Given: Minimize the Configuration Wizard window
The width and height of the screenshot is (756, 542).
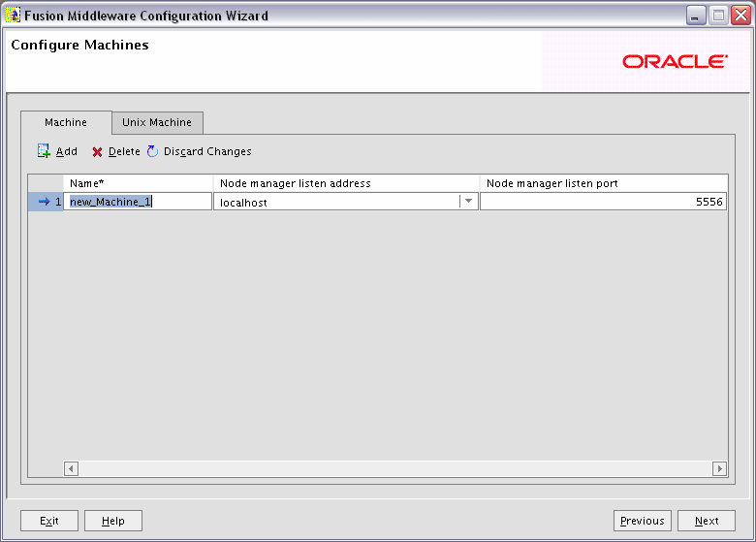Looking at the screenshot, I should click(696, 16).
